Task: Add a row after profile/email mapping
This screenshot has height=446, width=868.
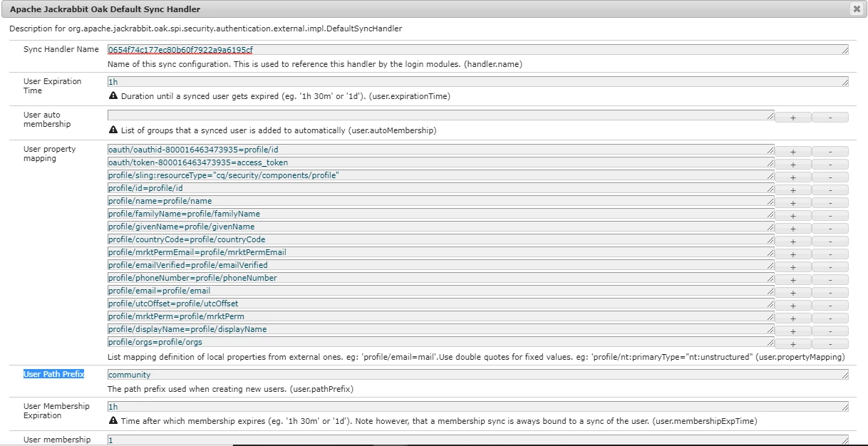Action: pyautogui.click(x=793, y=293)
